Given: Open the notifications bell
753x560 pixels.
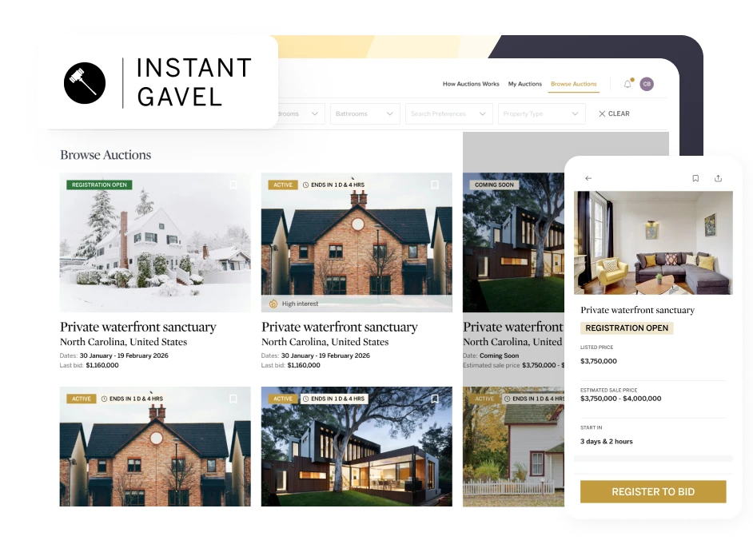Looking at the screenshot, I should (x=627, y=84).
